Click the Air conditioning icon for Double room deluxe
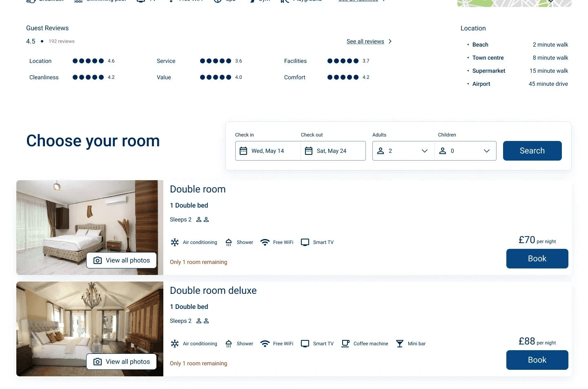588x389 pixels. point(175,344)
